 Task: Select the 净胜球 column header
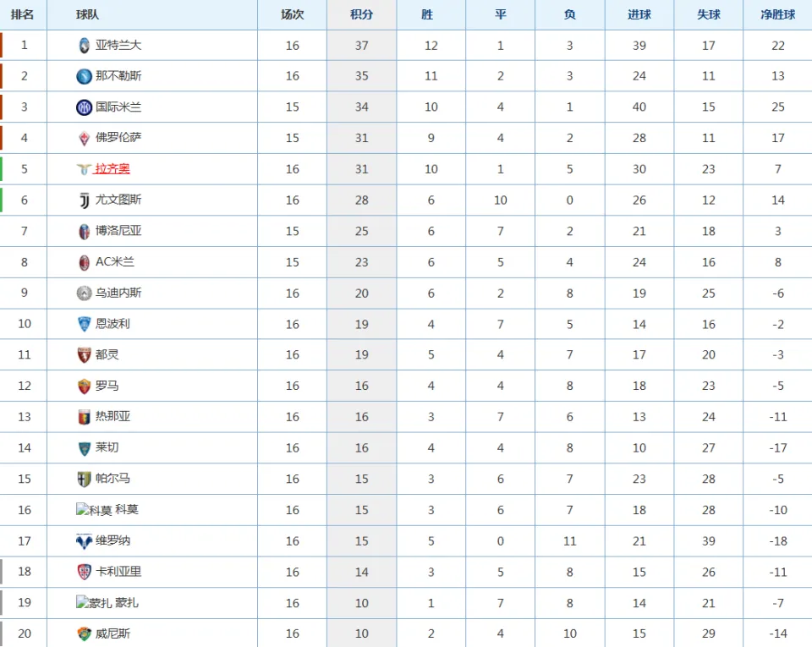[x=778, y=14]
